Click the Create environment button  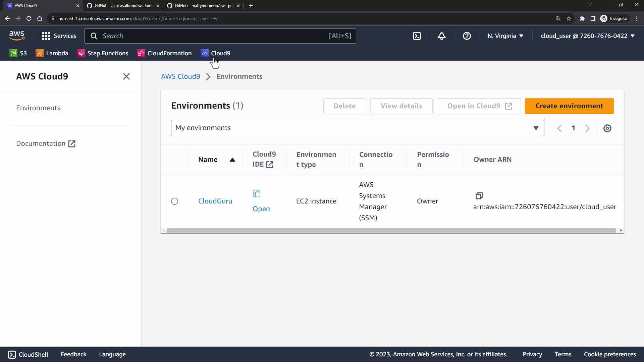tap(569, 106)
